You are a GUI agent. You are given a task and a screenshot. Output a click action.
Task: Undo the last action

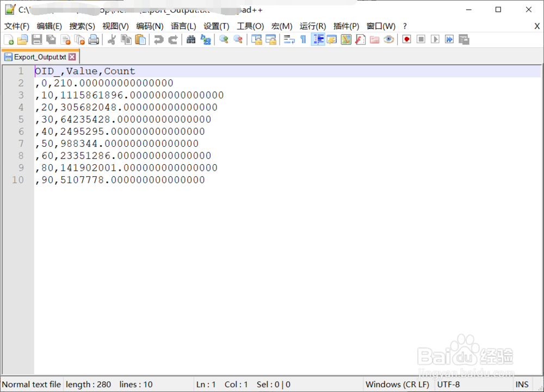[158, 40]
